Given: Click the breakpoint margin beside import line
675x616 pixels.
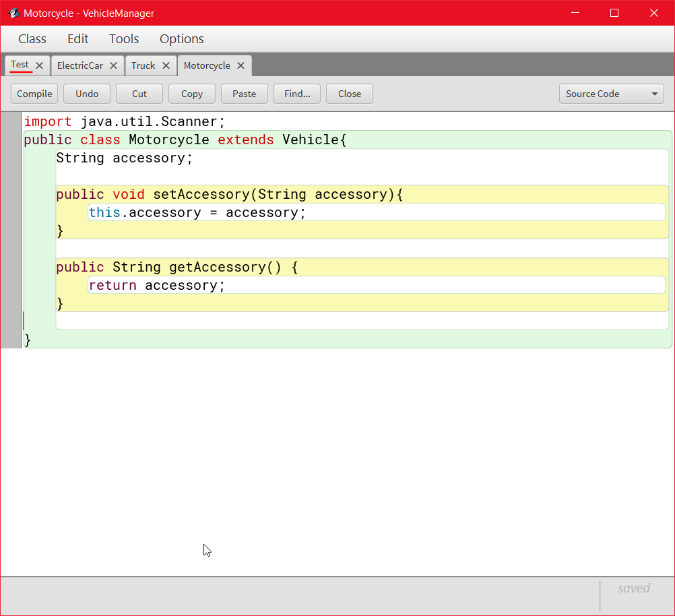Looking at the screenshot, I should (11, 122).
